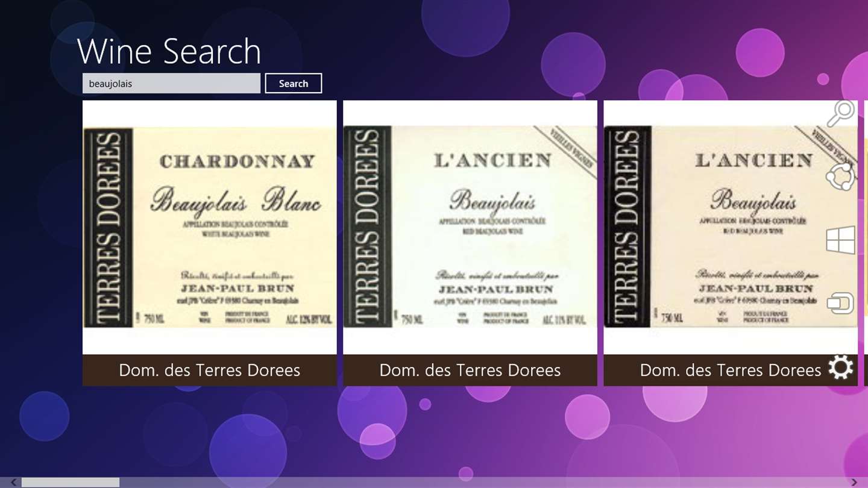Select the first Dom. des Terres Dorees caption
The width and height of the screenshot is (868, 488).
click(x=209, y=370)
